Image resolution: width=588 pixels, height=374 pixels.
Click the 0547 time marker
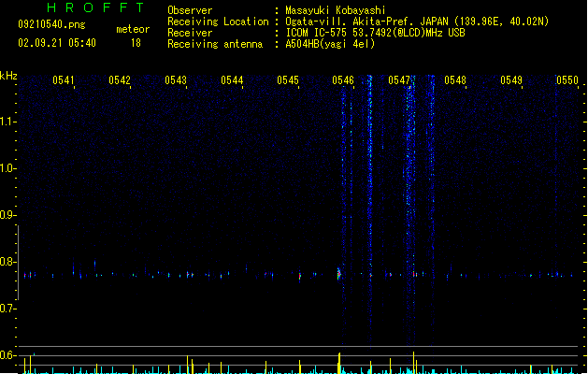(x=399, y=80)
